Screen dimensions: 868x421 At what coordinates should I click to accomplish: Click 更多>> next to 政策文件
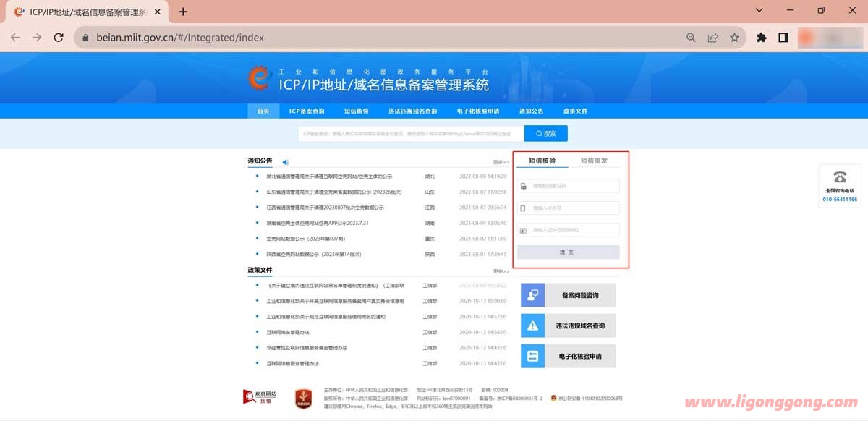pyautogui.click(x=501, y=271)
